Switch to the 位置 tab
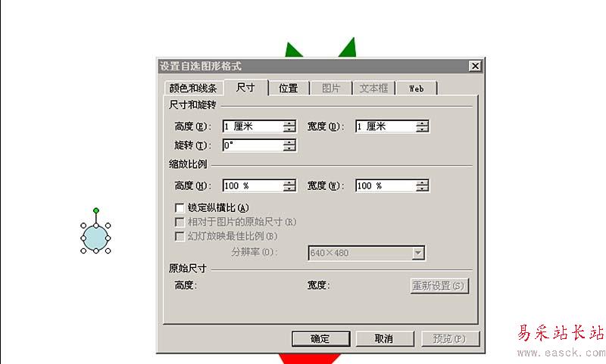Screen dimensions: 606x364 coord(289,89)
